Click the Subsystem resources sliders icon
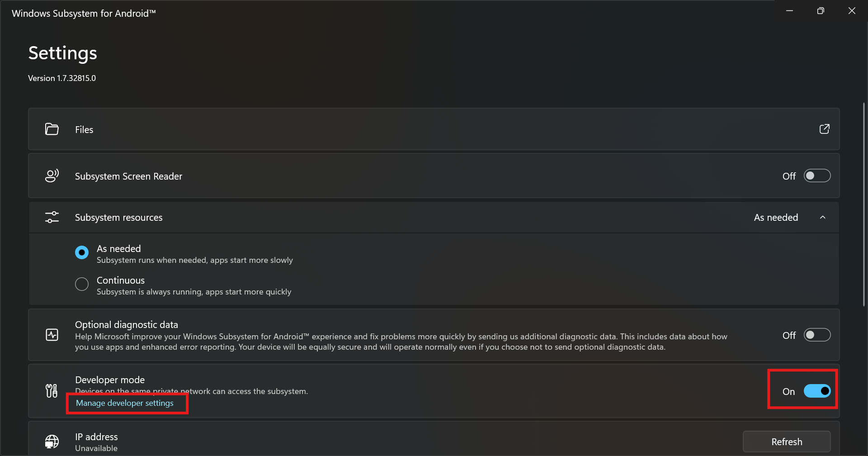This screenshot has width=868, height=456. pos(52,217)
